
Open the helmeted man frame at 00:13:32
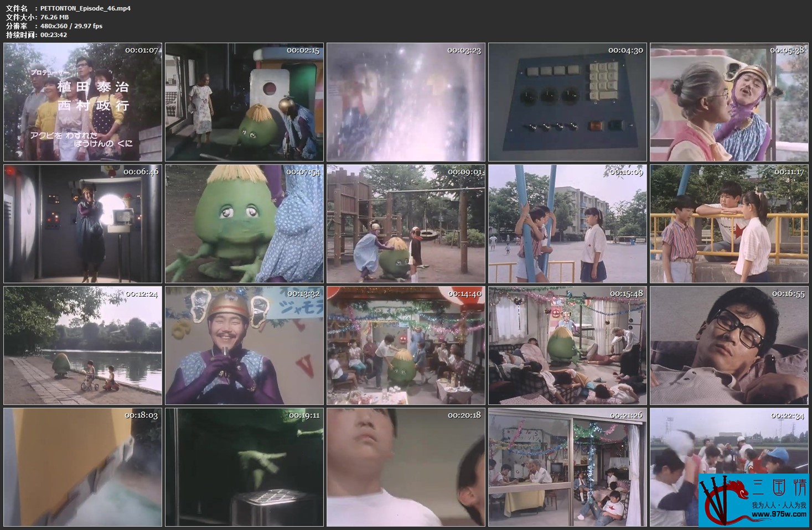click(244, 346)
